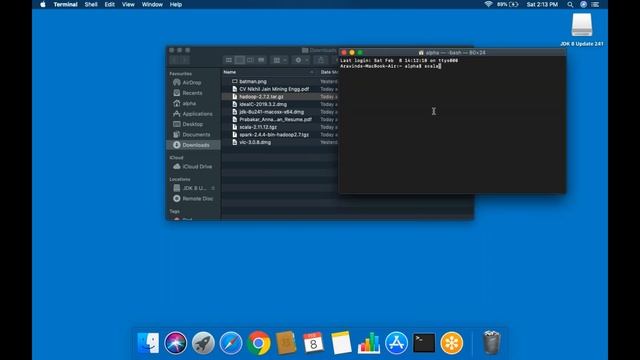
Task: Open the Apple menu
Action: (x=43, y=4)
